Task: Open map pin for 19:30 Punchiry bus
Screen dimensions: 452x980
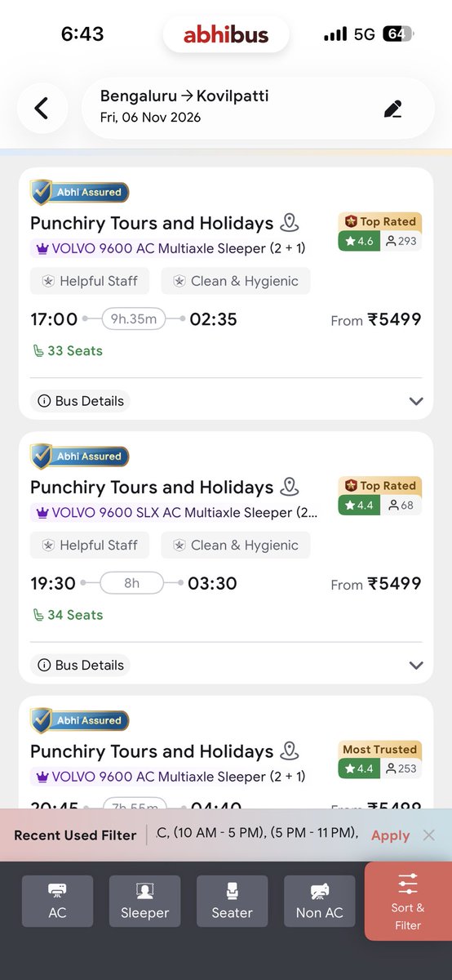Action: click(x=289, y=487)
